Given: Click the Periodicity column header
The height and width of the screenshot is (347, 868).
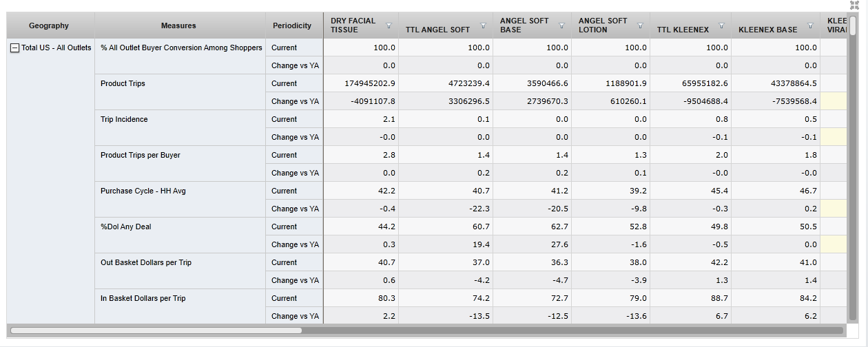Looking at the screenshot, I should coord(292,25).
